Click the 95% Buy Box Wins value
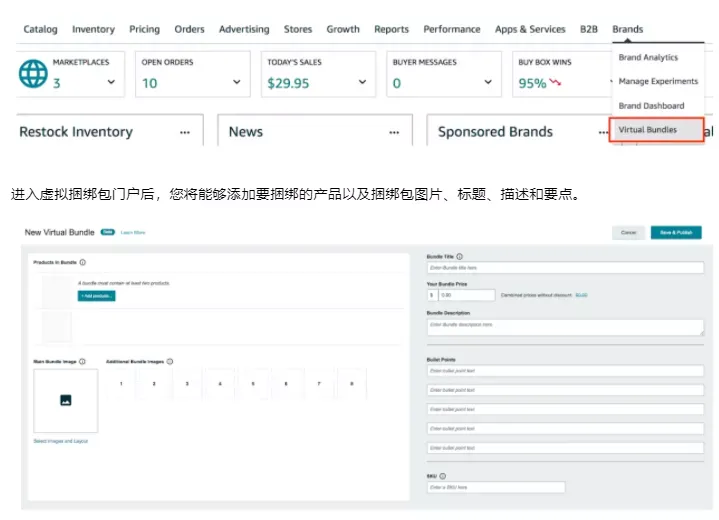Screen dimensions: 719x520 (532, 83)
